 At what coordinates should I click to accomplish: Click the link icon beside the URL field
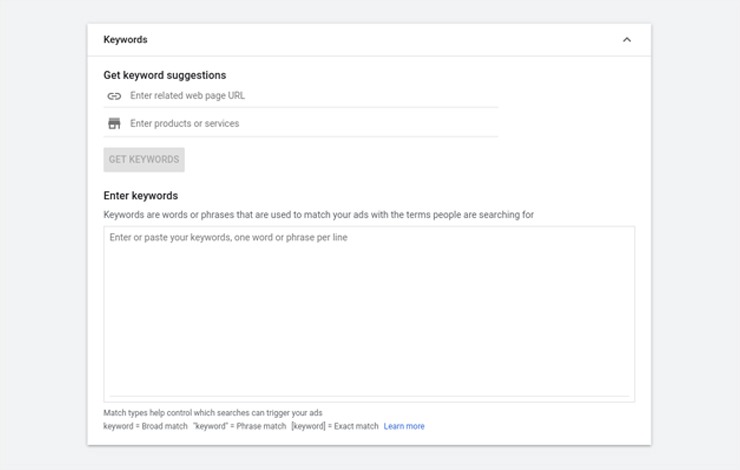pos(114,96)
